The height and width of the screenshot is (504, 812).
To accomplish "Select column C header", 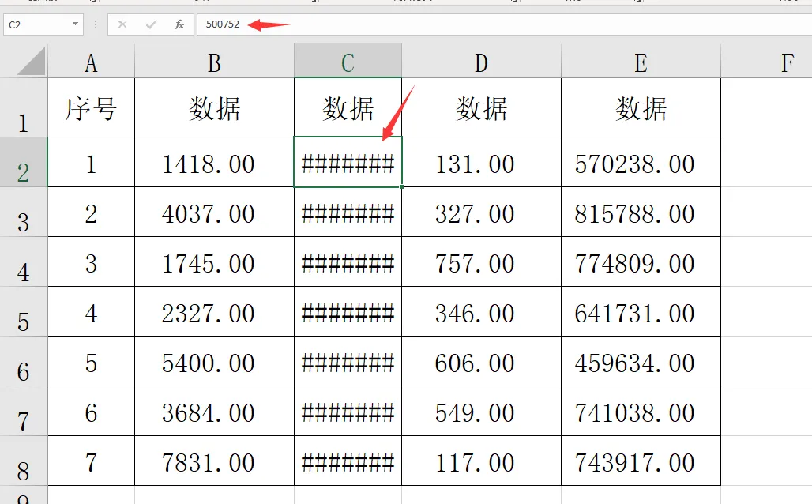I will (348, 62).
